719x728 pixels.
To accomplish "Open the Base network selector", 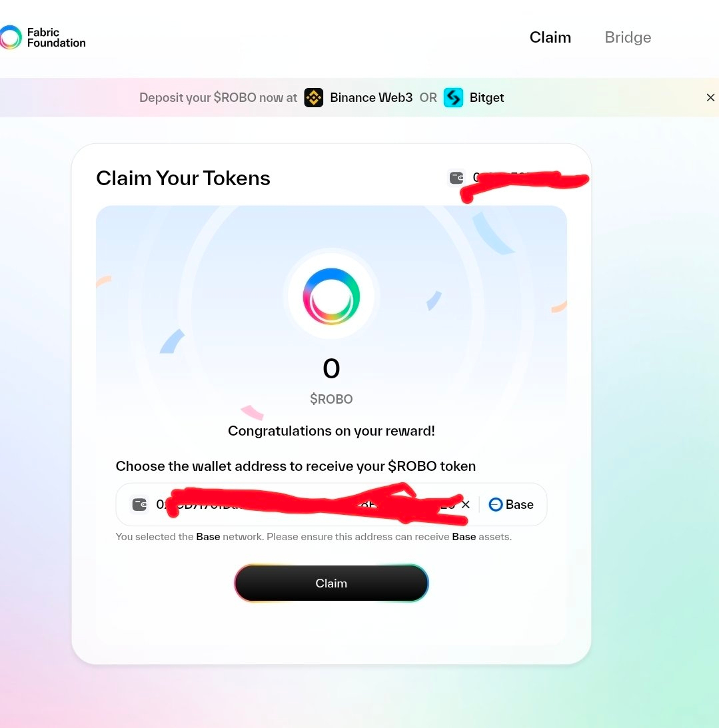I will coord(511,504).
